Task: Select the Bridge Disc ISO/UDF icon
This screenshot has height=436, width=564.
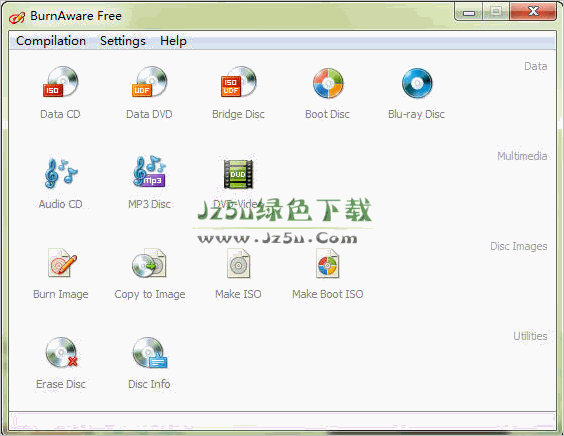Action: point(238,82)
